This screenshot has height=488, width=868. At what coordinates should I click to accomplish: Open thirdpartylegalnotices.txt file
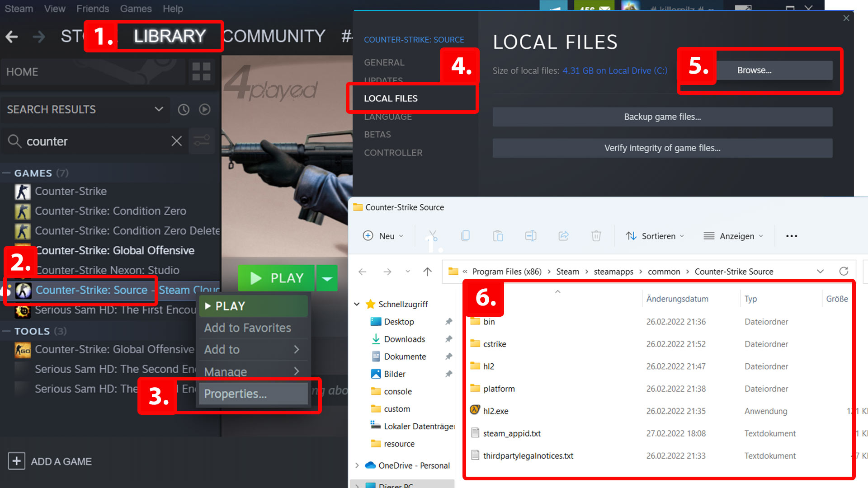coord(527,455)
